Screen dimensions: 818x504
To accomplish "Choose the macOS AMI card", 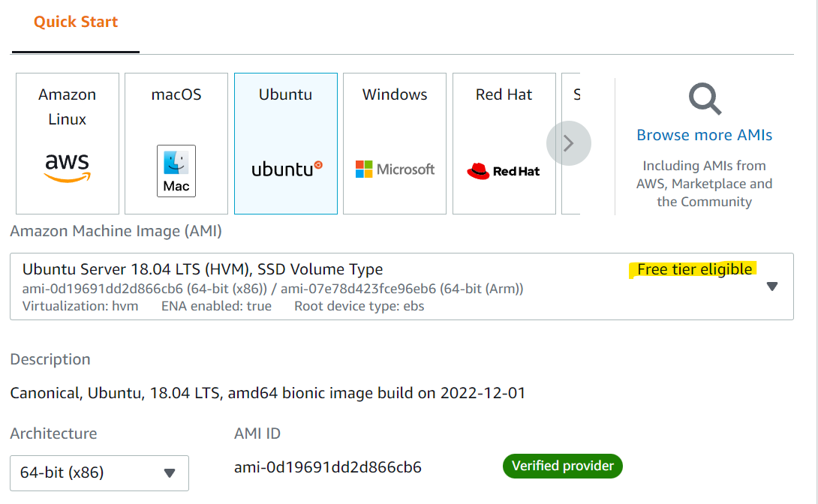I will (176, 143).
